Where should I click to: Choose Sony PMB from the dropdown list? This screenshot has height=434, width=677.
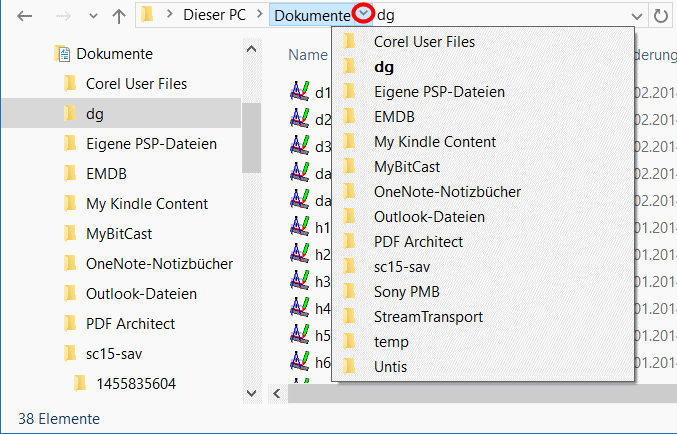(x=406, y=292)
